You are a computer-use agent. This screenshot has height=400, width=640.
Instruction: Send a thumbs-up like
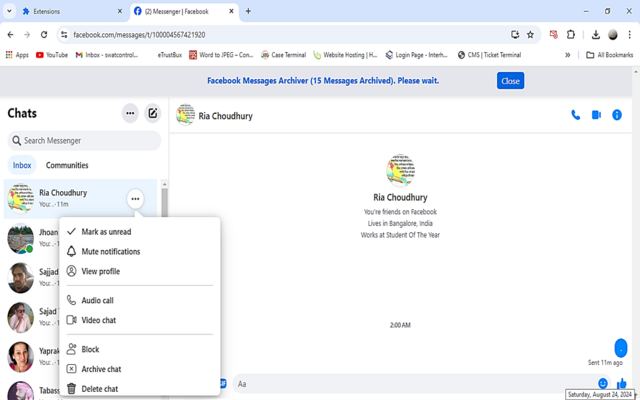pyautogui.click(x=622, y=384)
